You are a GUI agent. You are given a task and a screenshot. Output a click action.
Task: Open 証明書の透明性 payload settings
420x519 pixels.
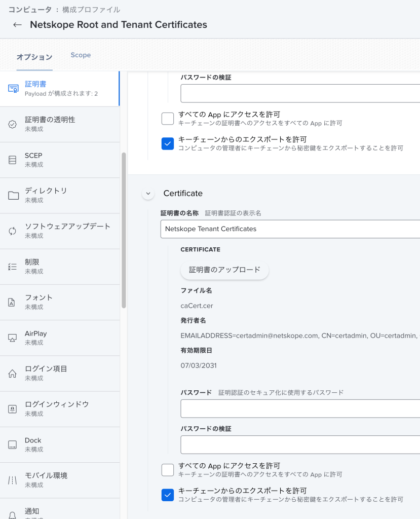[60, 125]
